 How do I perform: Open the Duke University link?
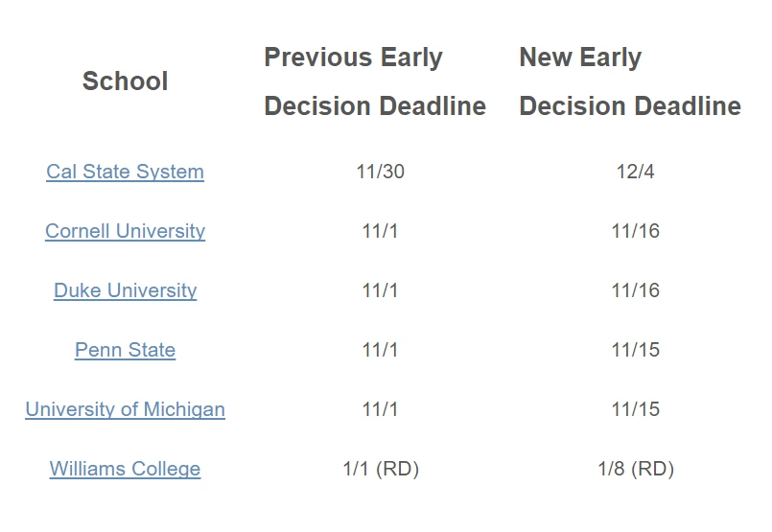click(125, 291)
